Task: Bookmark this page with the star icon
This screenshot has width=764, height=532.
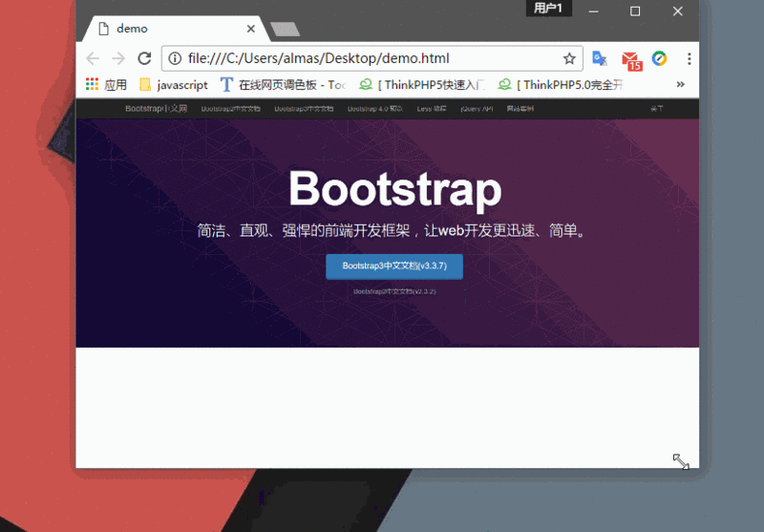Action: [x=569, y=59]
